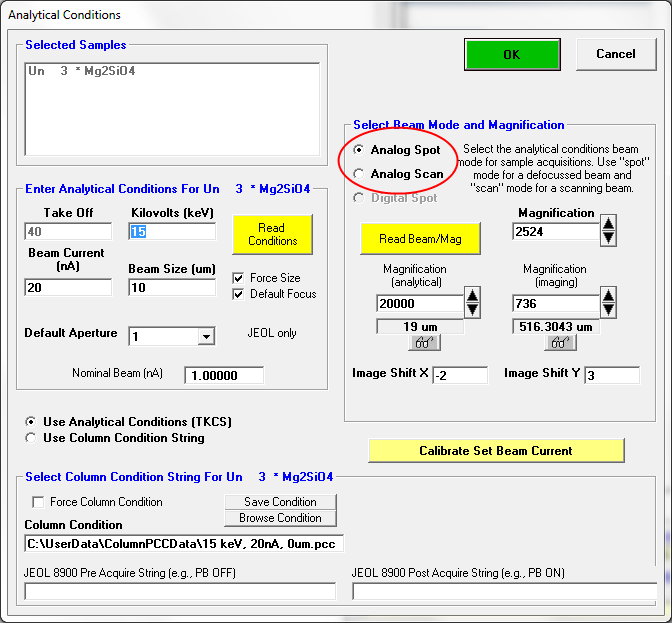The height and width of the screenshot is (623, 672).
Task: Enable the Force Column Condition checkbox
Action: pos(39,502)
